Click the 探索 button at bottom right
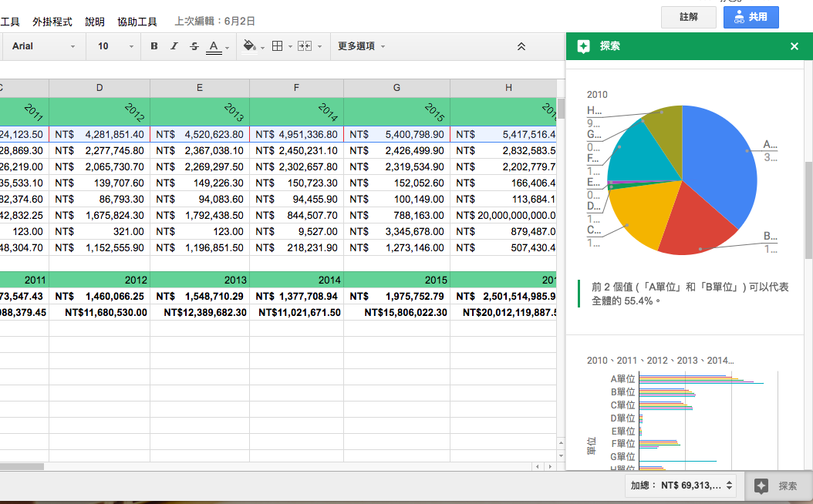Image resolution: width=813 pixels, height=504 pixels. [x=778, y=486]
